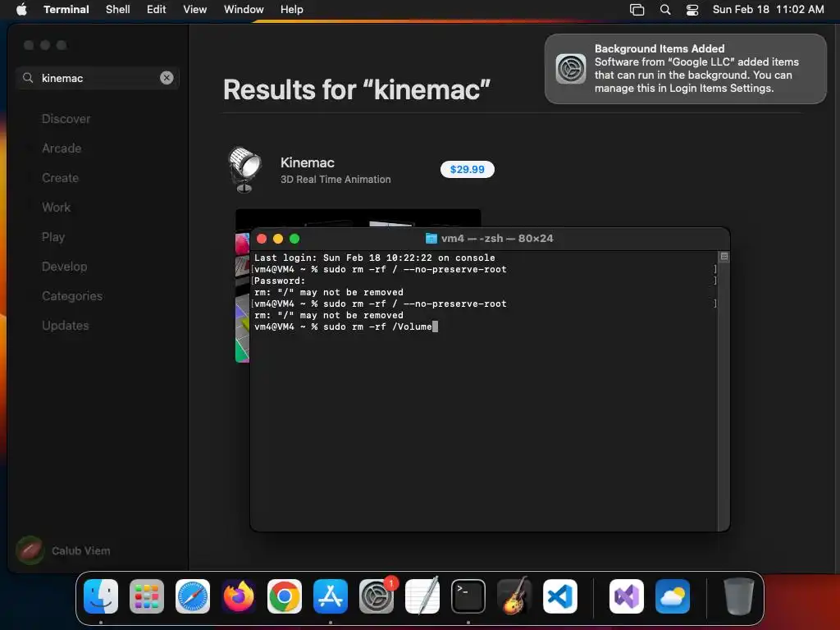Viewport: 840px width, 630px height.
Task: Open Finder from the Dock
Action: pyautogui.click(x=101, y=596)
